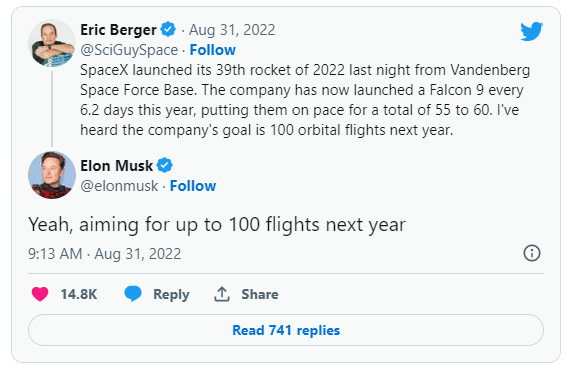Click the blue reply bubble icon
The width and height of the screenshot is (571, 373).
[133, 294]
